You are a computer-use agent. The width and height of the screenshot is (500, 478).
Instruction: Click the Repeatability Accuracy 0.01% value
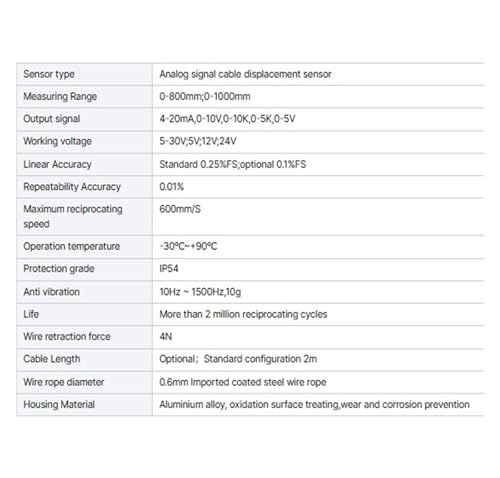tap(171, 187)
